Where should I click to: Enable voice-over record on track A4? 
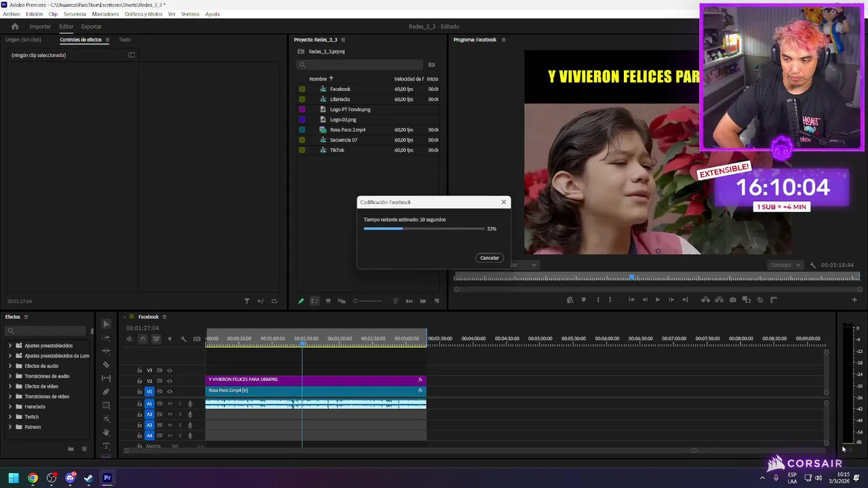190,436
